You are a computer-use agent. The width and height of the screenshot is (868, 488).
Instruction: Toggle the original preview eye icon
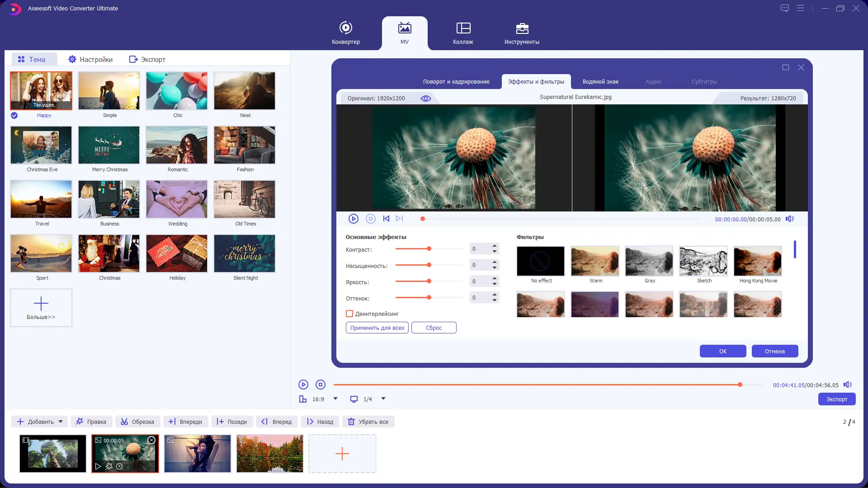click(x=426, y=99)
